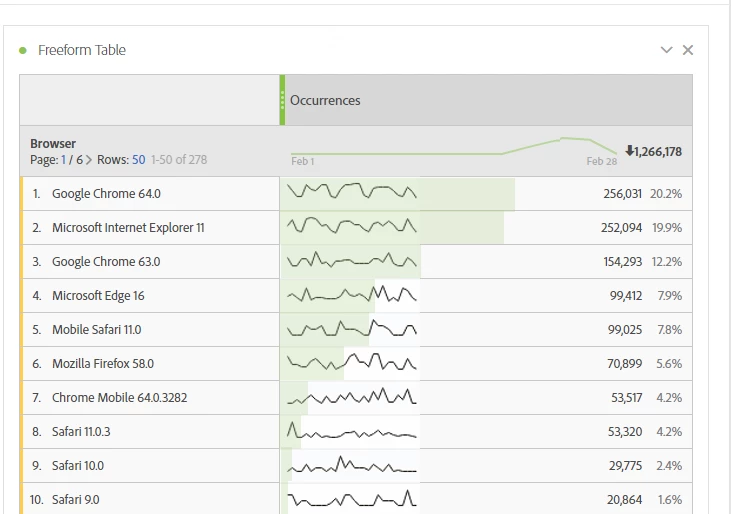Click the 5.6% percentage value

click(669, 363)
